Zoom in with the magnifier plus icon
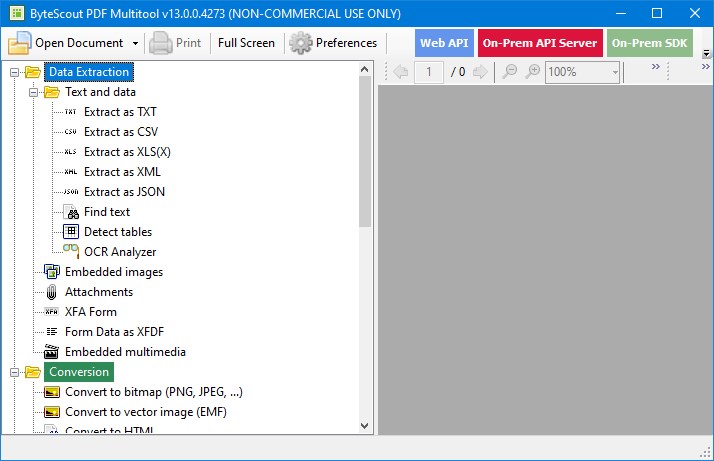 [532, 72]
